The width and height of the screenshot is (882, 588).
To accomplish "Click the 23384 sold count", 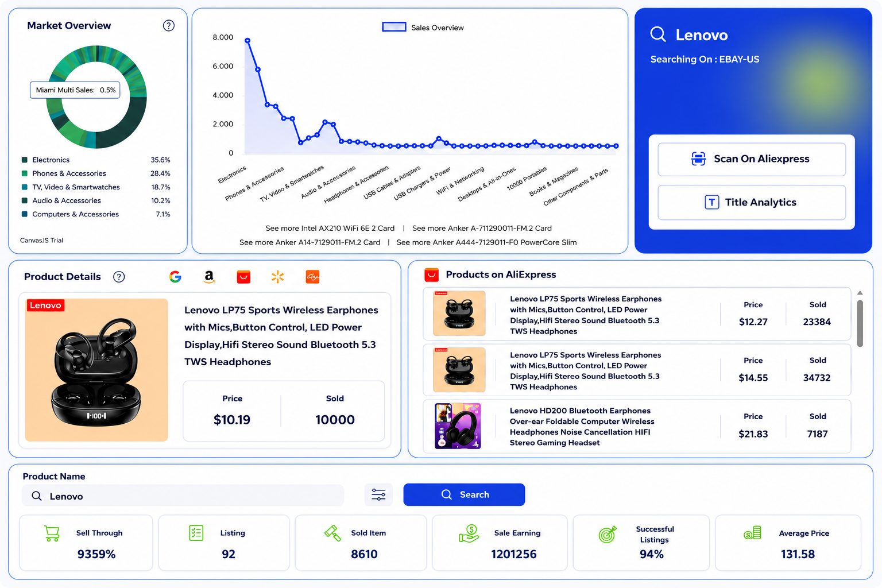I will [x=817, y=322].
